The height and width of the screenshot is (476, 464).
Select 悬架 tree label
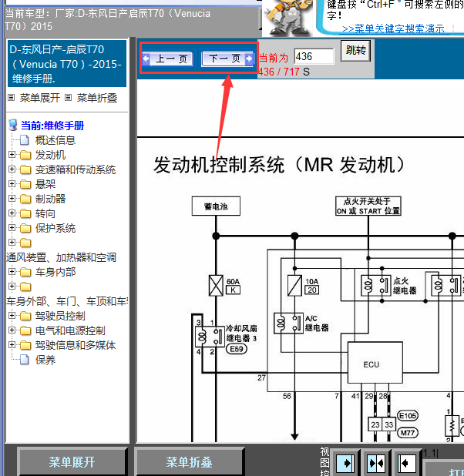[45, 184]
